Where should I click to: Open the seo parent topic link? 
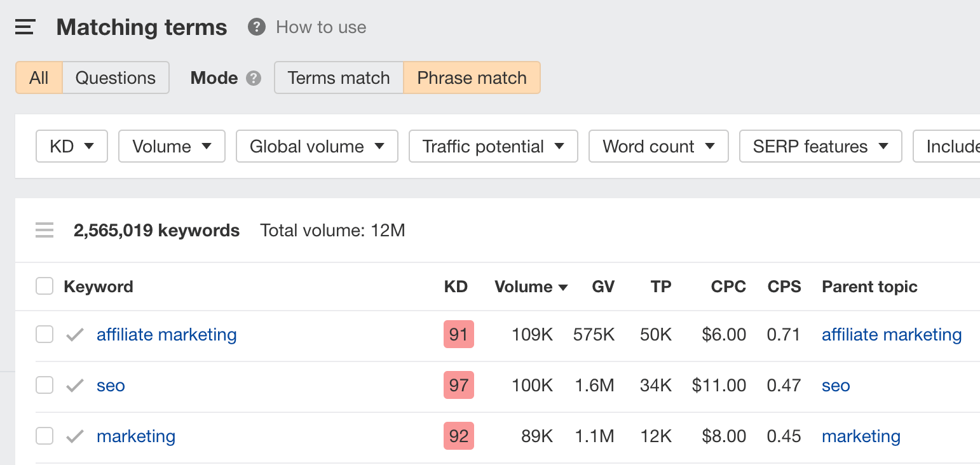click(x=835, y=385)
